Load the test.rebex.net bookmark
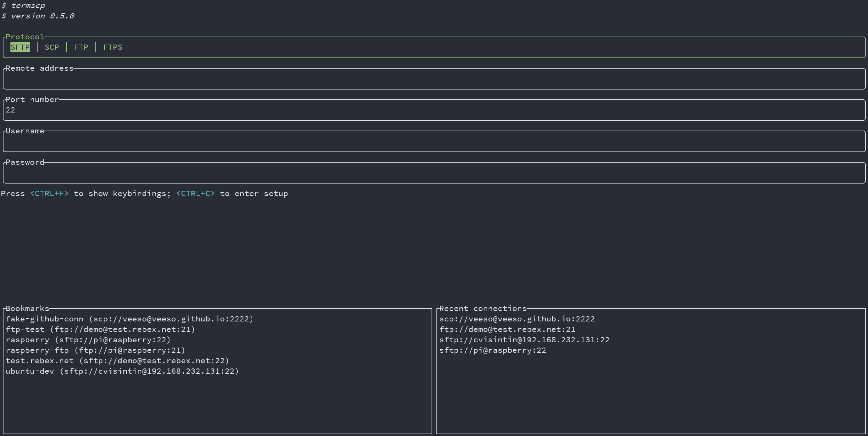 point(117,361)
